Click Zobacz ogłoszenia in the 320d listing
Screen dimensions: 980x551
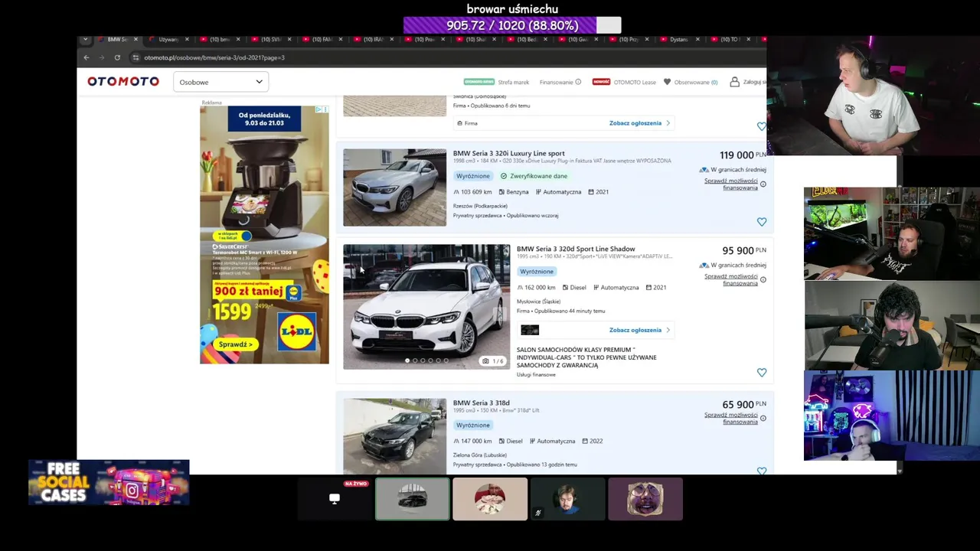coord(639,330)
